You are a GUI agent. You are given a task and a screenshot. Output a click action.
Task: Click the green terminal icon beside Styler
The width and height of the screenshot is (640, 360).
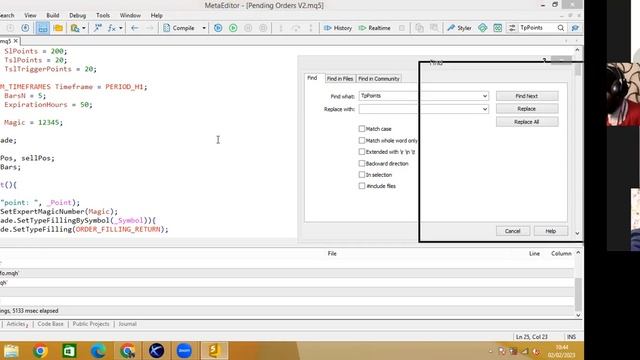(x=498, y=28)
